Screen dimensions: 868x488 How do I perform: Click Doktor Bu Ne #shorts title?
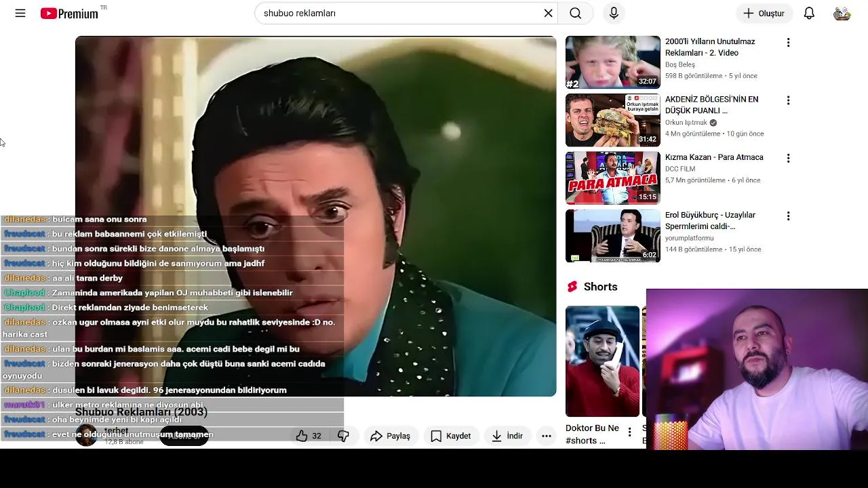(592, 434)
